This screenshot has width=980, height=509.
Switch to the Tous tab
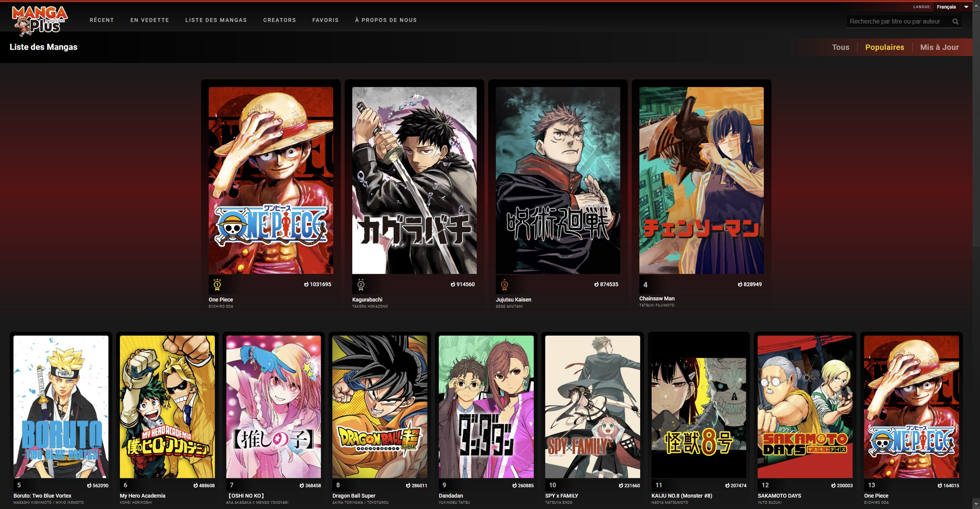click(x=840, y=47)
